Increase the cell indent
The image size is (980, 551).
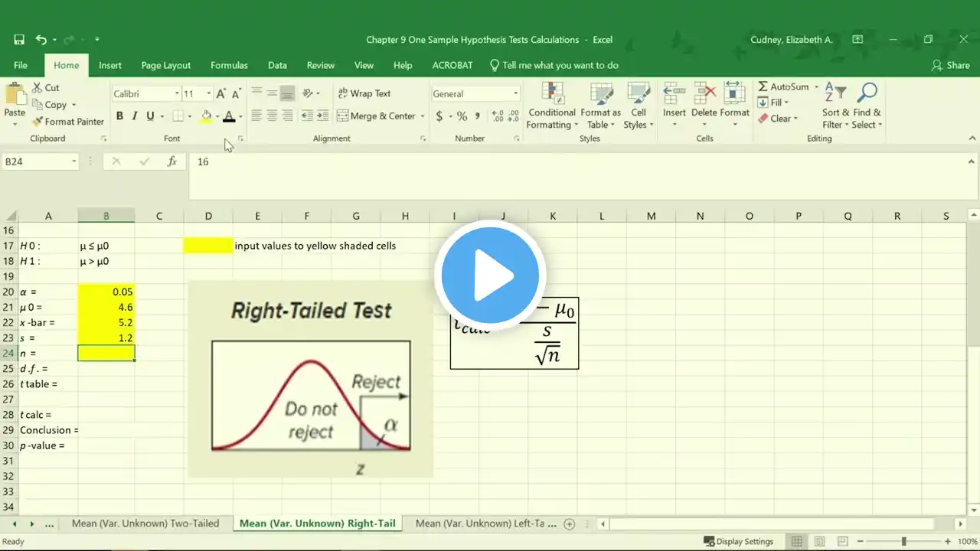click(322, 116)
